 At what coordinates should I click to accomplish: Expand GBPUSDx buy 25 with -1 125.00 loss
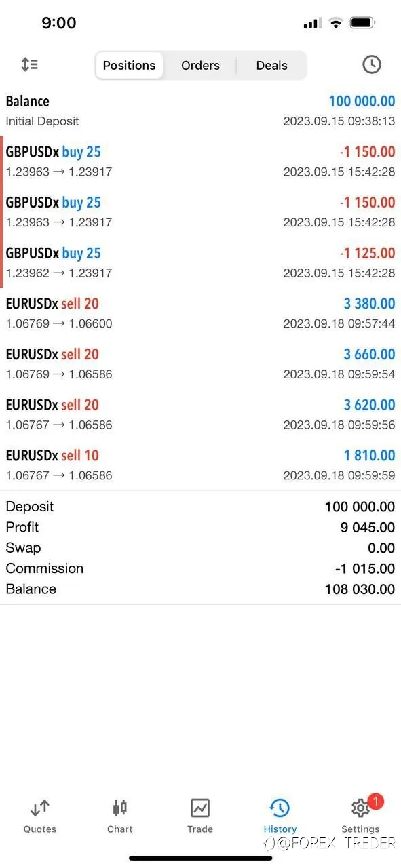tap(200, 262)
